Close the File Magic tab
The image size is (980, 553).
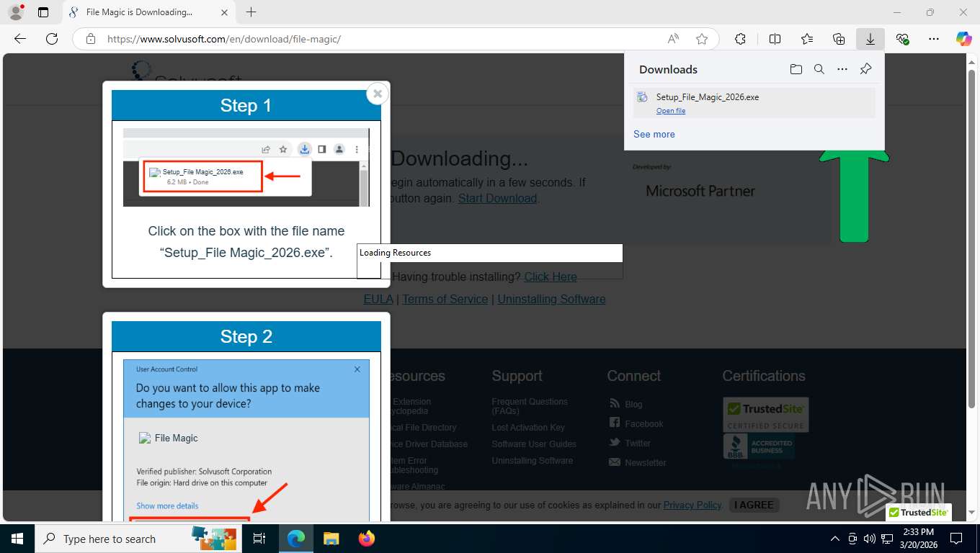[224, 12]
